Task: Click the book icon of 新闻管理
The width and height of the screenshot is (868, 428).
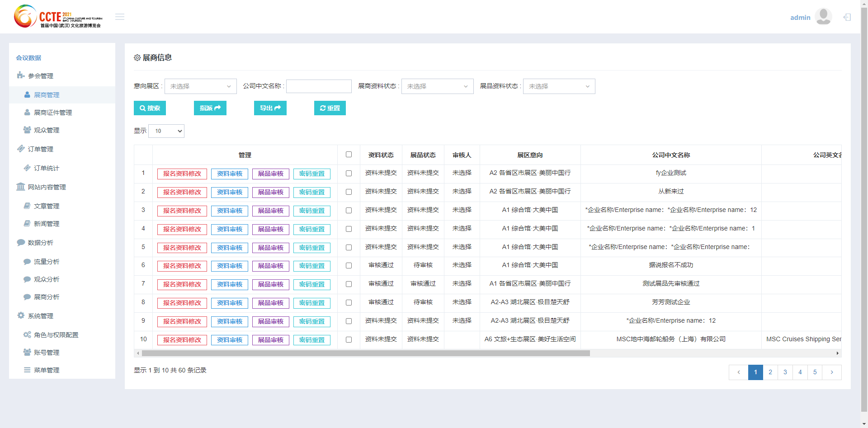Action: tap(27, 223)
